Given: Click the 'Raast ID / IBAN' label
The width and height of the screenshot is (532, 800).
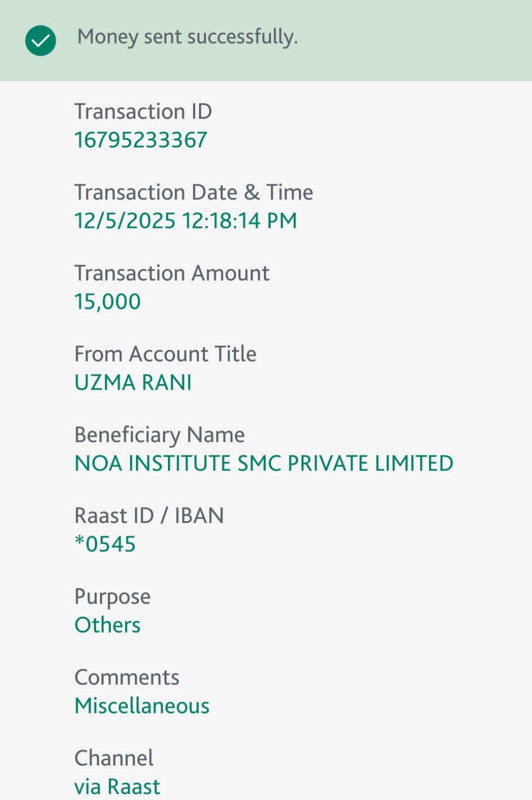Looking at the screenshot, I should coord(149,515).
